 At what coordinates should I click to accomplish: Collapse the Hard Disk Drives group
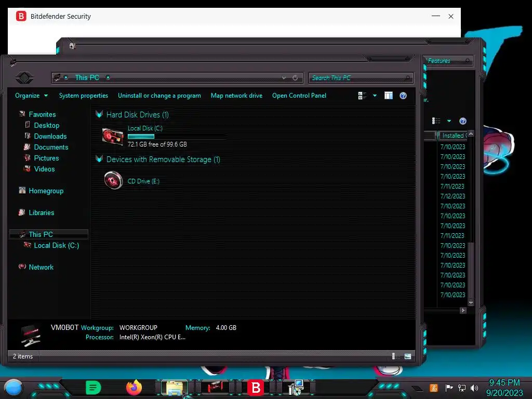99,114
